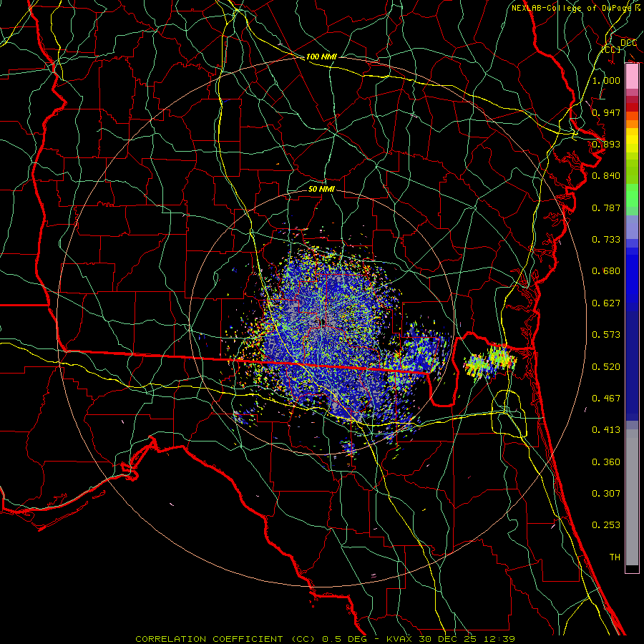Click the 0.307 legend value
This screenshot has height=644, width=644.
606,494
